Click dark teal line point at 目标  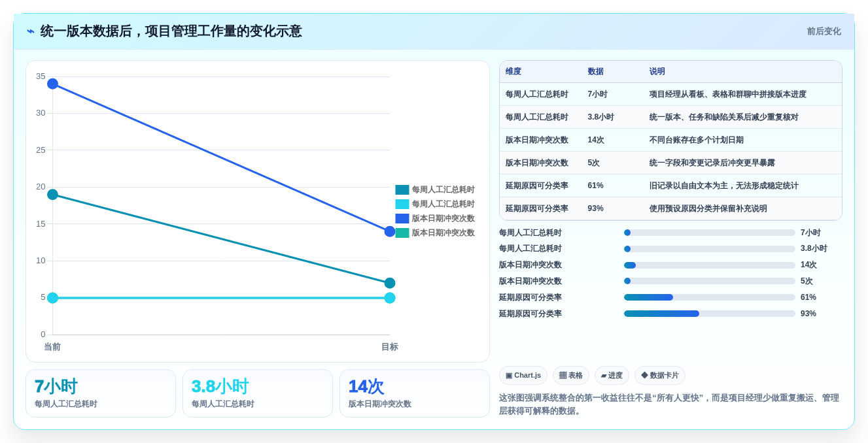click(390, 283)
